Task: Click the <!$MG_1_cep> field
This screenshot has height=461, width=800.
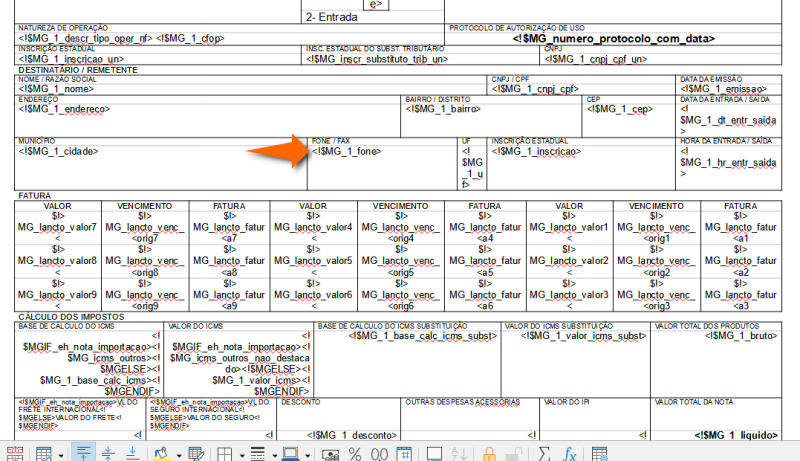Action: tap(620, 109)
